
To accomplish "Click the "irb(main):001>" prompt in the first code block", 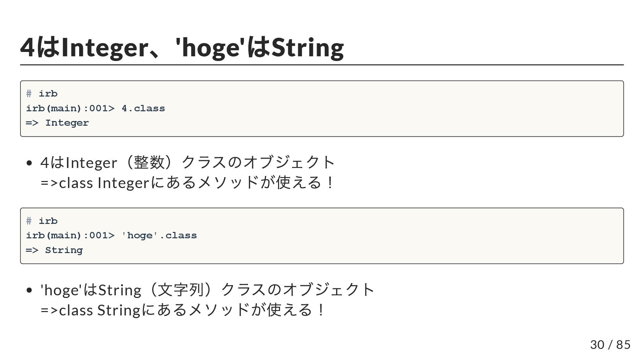I will (x=70, y=108).
